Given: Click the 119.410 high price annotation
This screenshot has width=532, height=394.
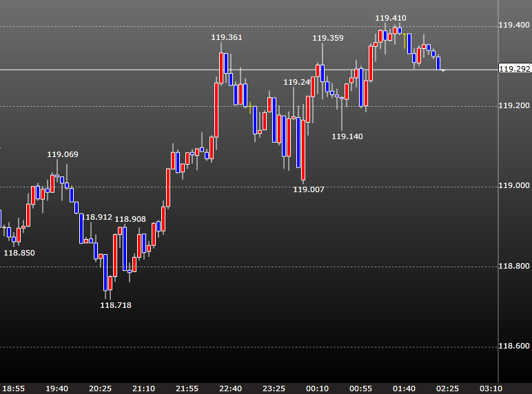Looking at the screenshot, I should pyautogui.click(x=390, y=18).
